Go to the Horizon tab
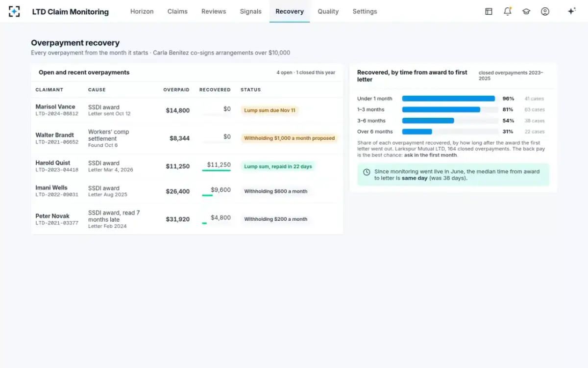Screen dimensions: 588x368 [142, 11]
